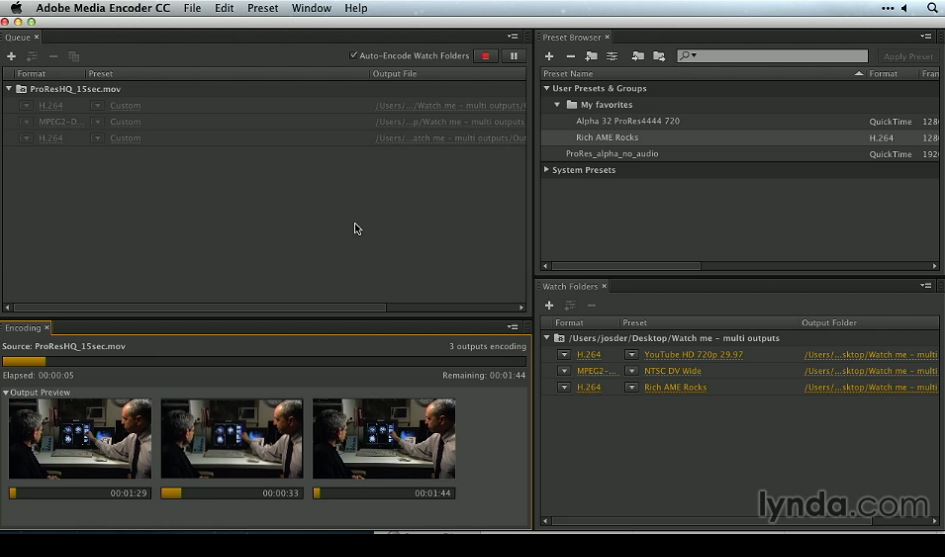Screen dimensions: 945x557
Task: Open the File menu
Action: click(192, 8)
